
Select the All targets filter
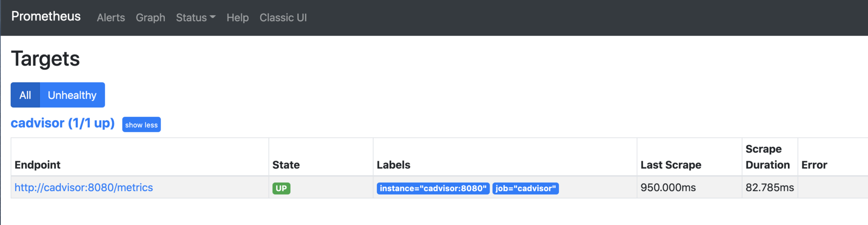tap(25, 95)
